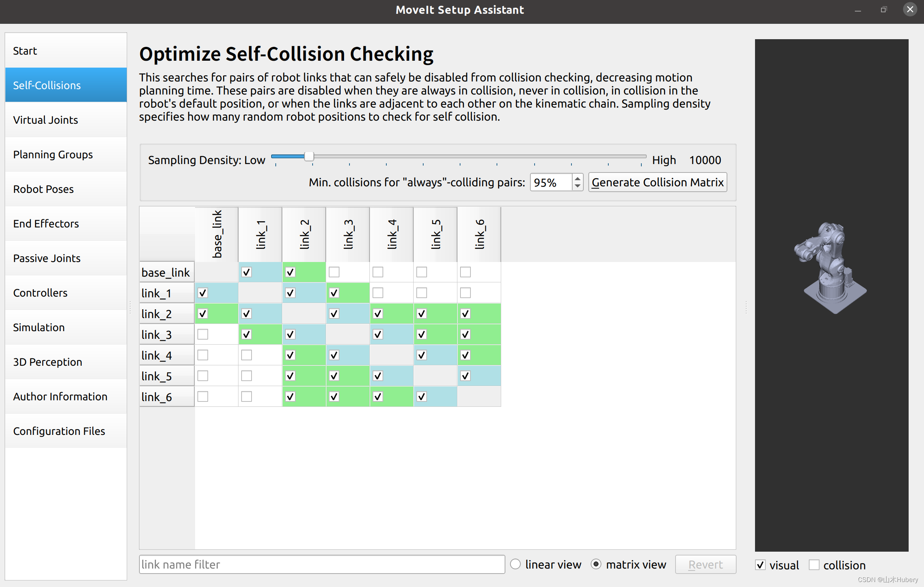Uncheck link_6 row, link_5 column checkbox
The image size is (924, 587).
pyautogui.click(x=422, y=396)
